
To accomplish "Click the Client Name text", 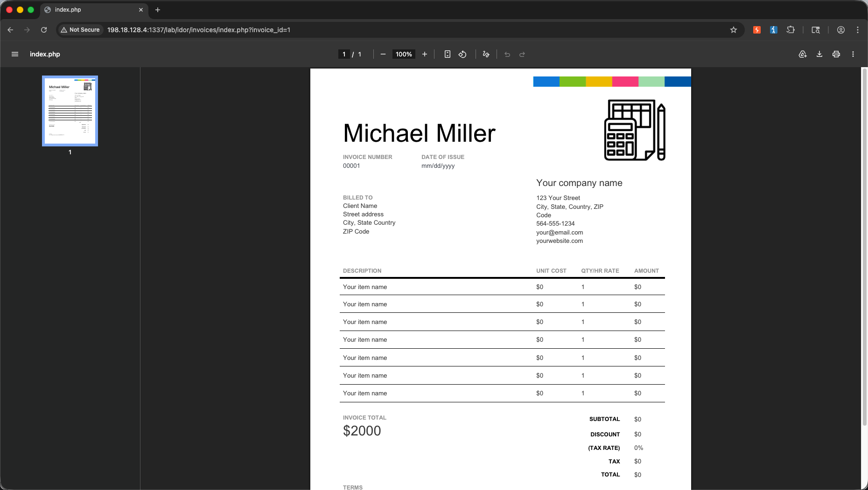I will coord(360,206).
